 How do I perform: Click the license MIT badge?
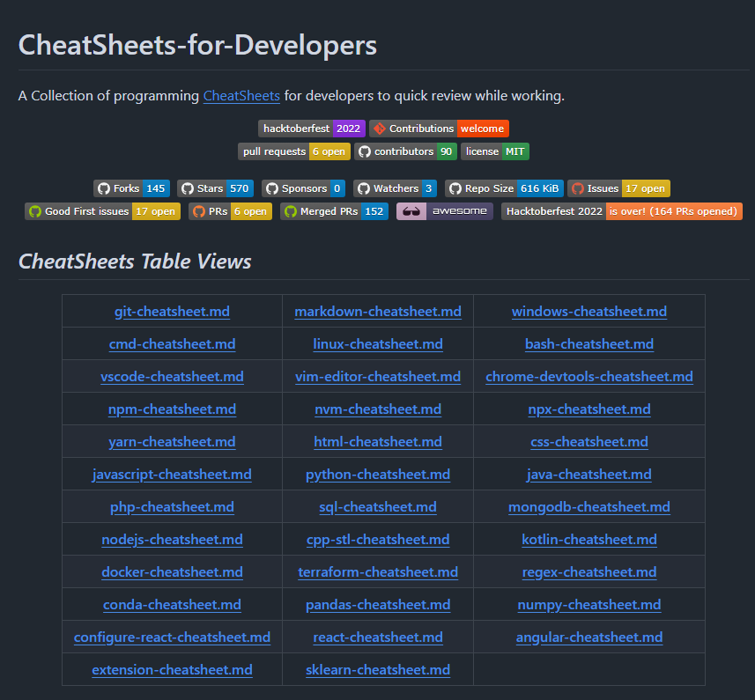495,151
